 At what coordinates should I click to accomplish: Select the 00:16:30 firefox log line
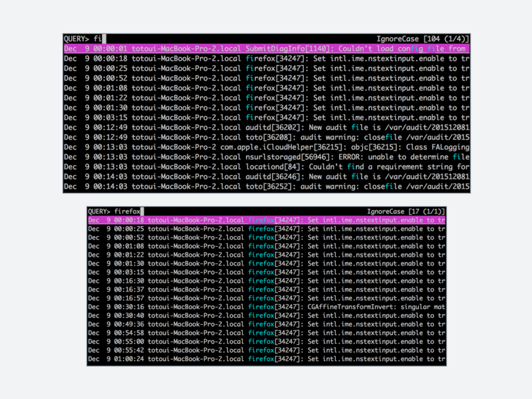(267, 281)
